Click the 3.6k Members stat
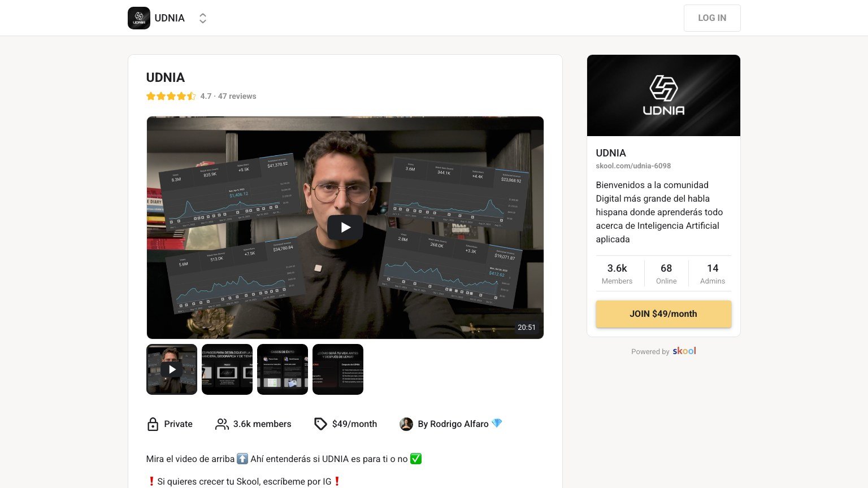Image resolution: width=868 pixels, height=488 pixels. (x=617, y=273)
